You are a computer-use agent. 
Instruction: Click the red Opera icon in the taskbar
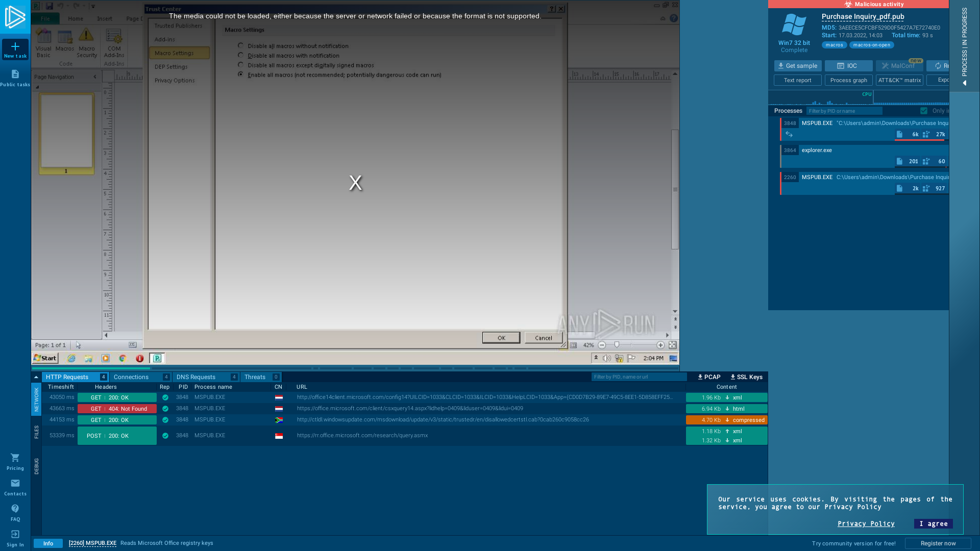pos(139,358)
